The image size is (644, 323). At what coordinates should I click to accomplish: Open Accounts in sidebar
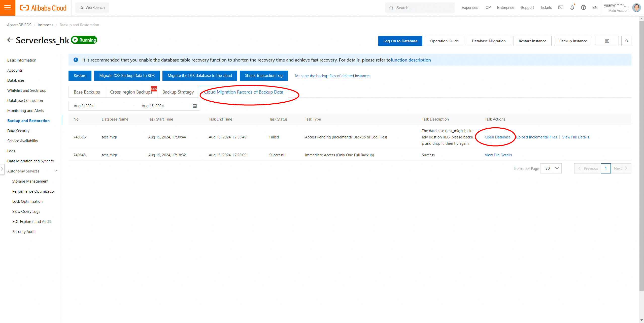(x=15, y=70)
